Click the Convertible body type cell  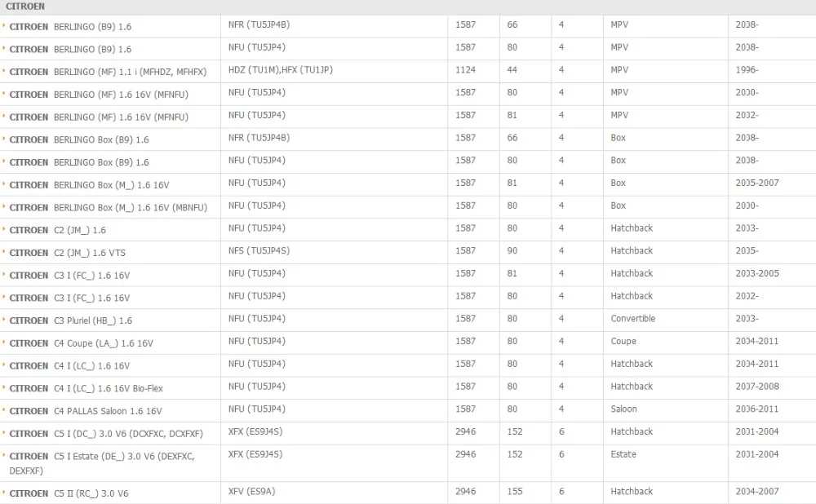point(633,319)
